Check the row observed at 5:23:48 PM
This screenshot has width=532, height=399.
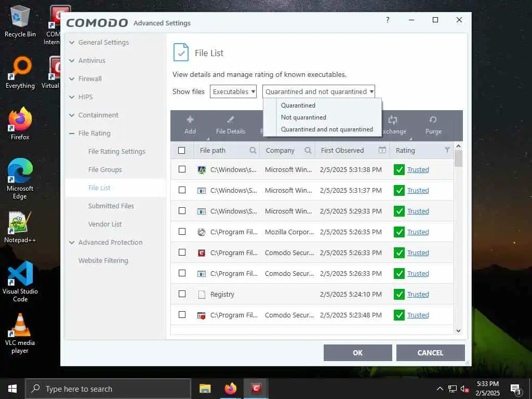pyautogui.click(x=182, y=314)
